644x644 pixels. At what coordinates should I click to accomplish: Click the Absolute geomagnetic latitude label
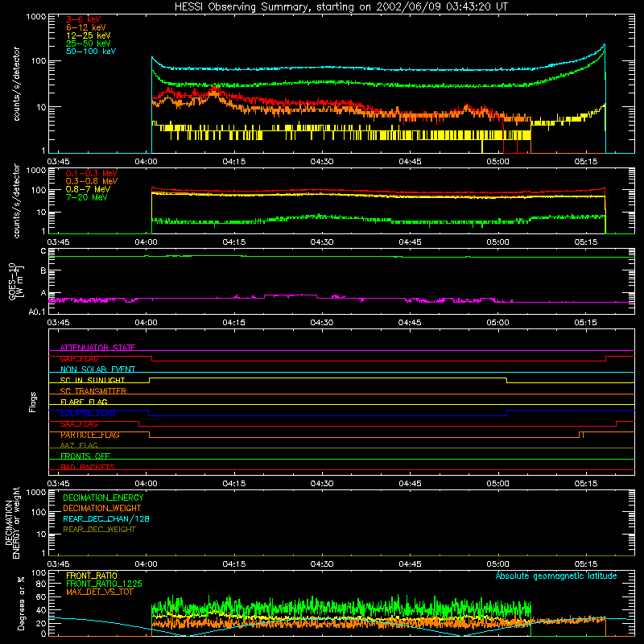point(556,576)
